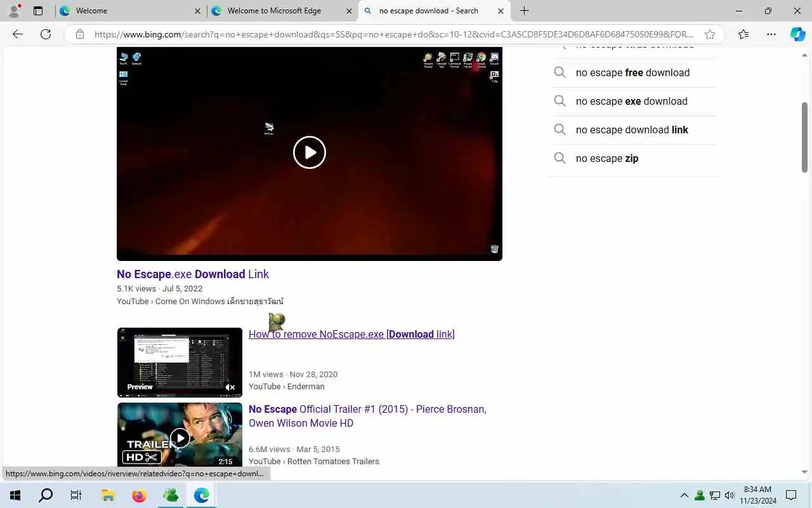Close the no escape download search tab
This screenshot has width=812, height=508.
501,11
